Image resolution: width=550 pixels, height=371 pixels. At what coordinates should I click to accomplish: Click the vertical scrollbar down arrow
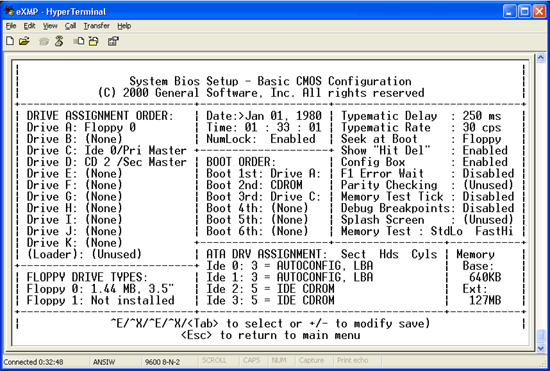click(x=541, y=348)
